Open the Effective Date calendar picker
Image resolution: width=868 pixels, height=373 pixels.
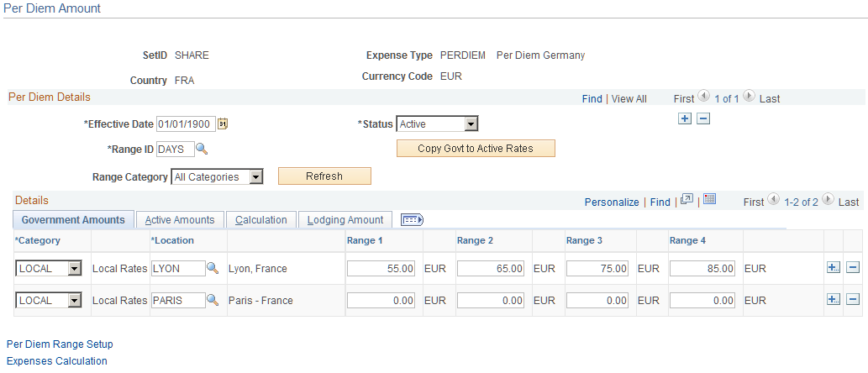[223, 124]
